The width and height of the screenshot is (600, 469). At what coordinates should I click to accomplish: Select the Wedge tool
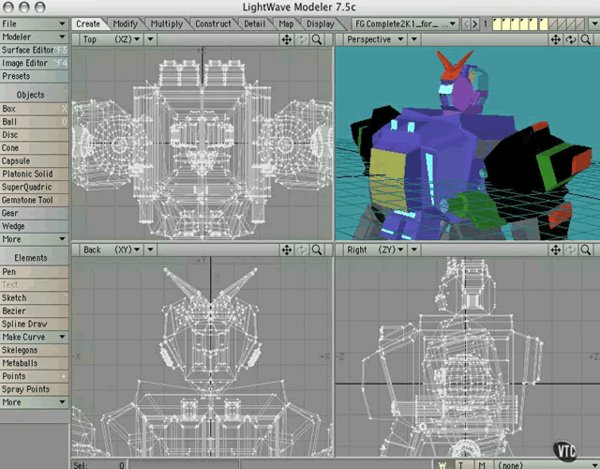point(34,226)
